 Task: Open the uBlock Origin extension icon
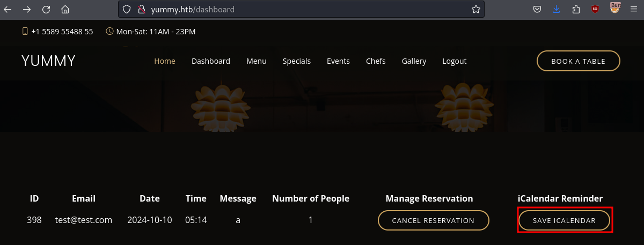595,9
